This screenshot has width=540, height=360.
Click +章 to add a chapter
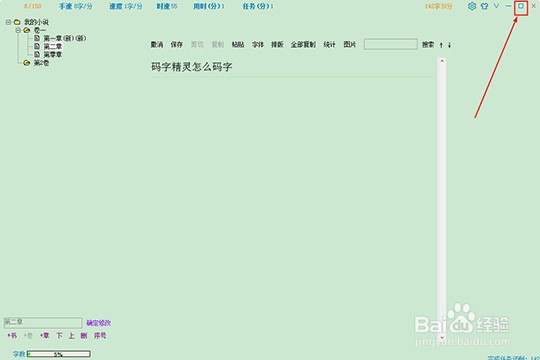tap(44, 336)
